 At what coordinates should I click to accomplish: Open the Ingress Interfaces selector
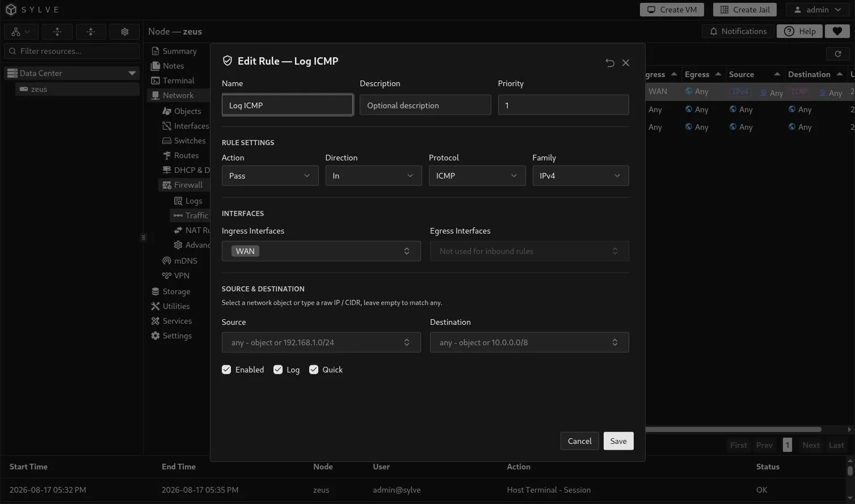[321, 251]
